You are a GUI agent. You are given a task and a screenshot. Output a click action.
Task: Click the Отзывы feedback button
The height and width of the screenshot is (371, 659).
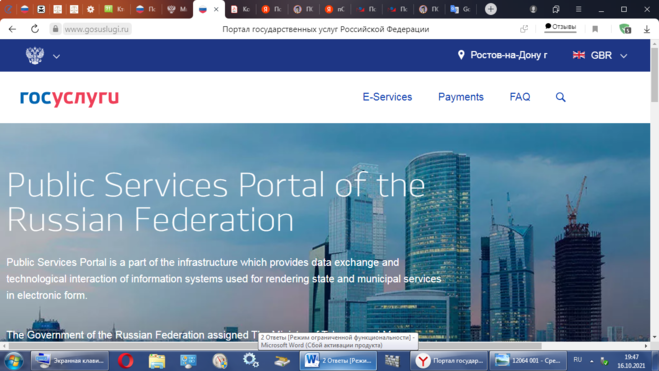560,27
